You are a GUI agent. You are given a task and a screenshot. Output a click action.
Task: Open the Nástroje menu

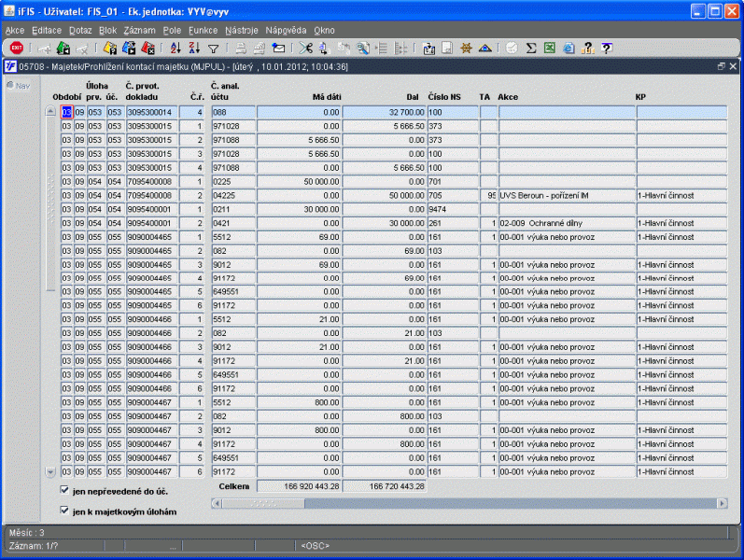(242, 31)
